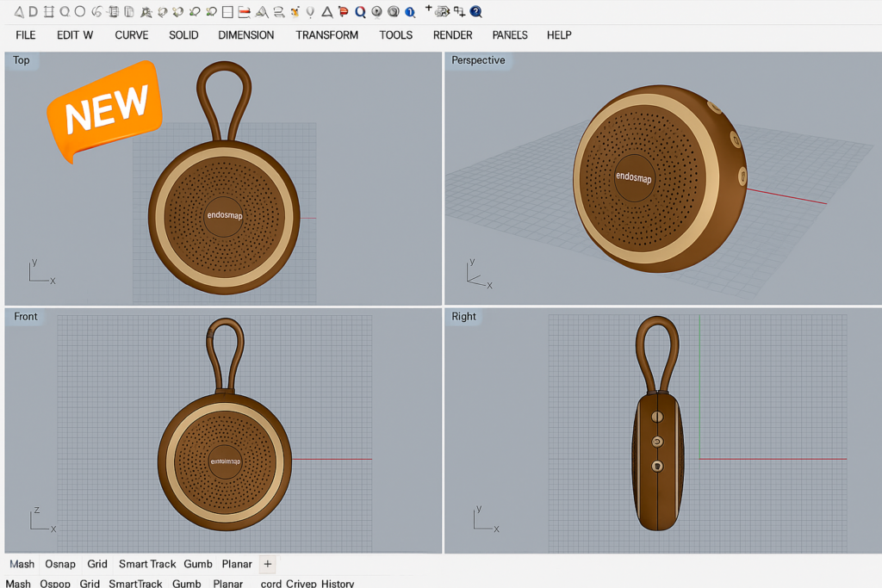Click the orange NEW badge
Image resolution: width=882 pixels, height=588 pixels.
click(105, 109)
